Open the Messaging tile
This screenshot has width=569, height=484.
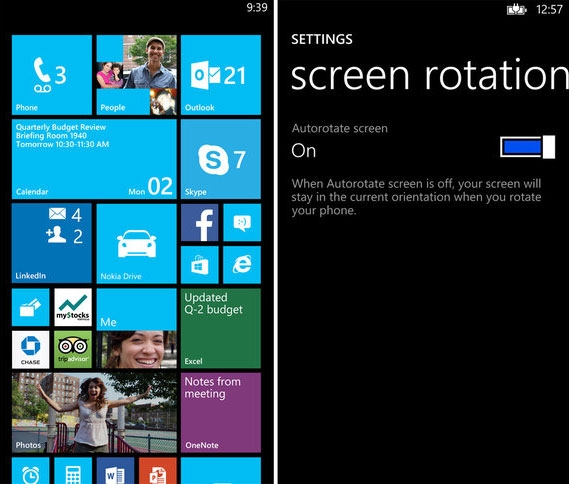point(242,222)
